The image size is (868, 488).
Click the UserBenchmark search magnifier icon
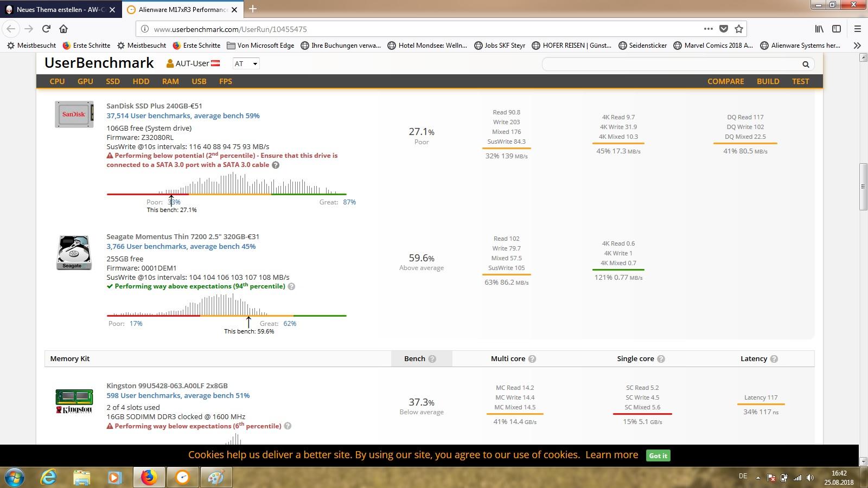[x=806, y=64]
